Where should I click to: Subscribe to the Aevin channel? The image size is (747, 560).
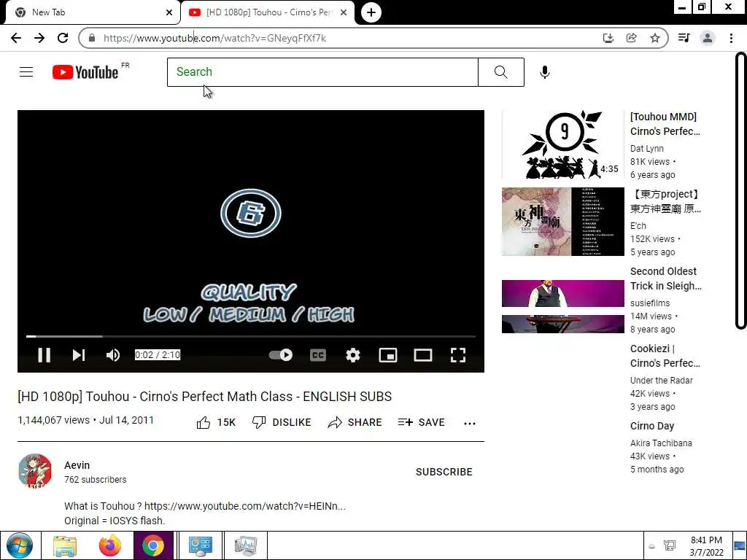click(x=444, y=472)
